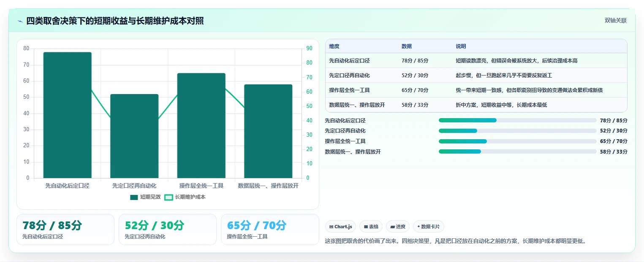The height and width of the screenshot is (262, 644).
Task: Click the progress bar for 先自动化后定口径
Action: coord(517,120)
